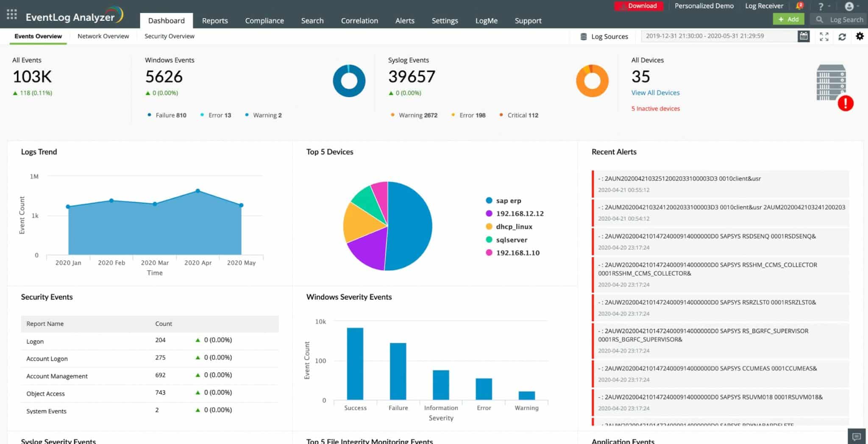Open notifications via the bell icon
The width and height of the screenshot is (868, 444).
(799, 5)
